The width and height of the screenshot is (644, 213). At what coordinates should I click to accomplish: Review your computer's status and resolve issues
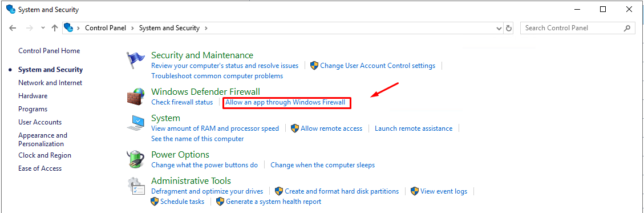[x=225, y=65]
